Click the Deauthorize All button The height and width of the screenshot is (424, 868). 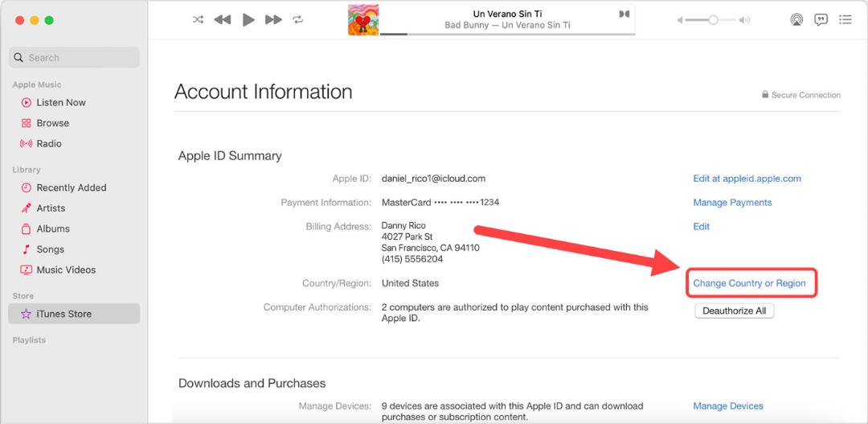(x=734, y=311)
